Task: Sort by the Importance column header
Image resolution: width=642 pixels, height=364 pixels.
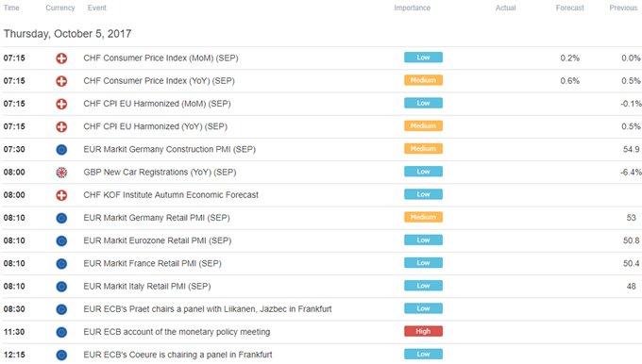Action: click(x=413, y=8)
